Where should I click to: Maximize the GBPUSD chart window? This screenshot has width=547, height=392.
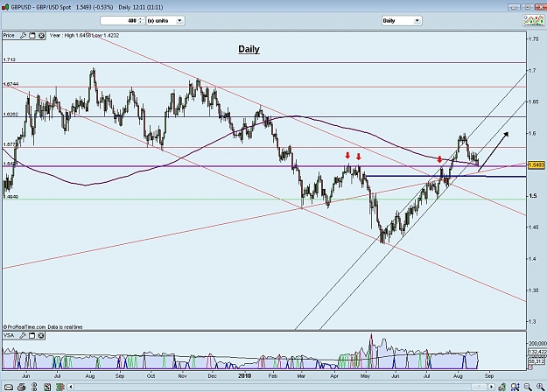pyautogui.click(x=527, y=7)
